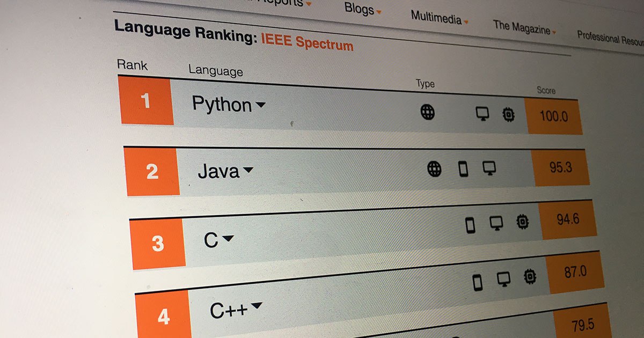Click the Type column header
The image size is (644, 338).
click(x=425, y=84)
